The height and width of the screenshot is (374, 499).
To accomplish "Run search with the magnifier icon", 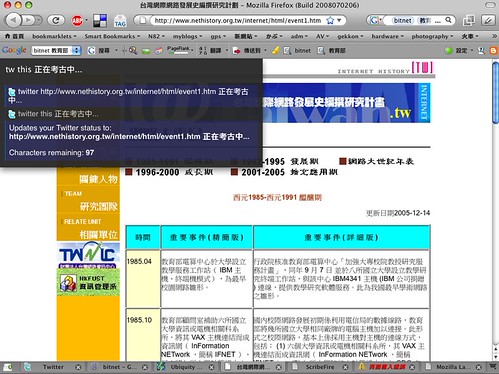I will [449, 20].
